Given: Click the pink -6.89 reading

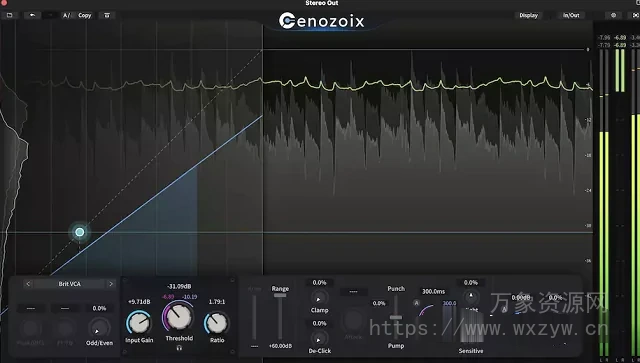Looking at the screenshot, I should point(168,297).
